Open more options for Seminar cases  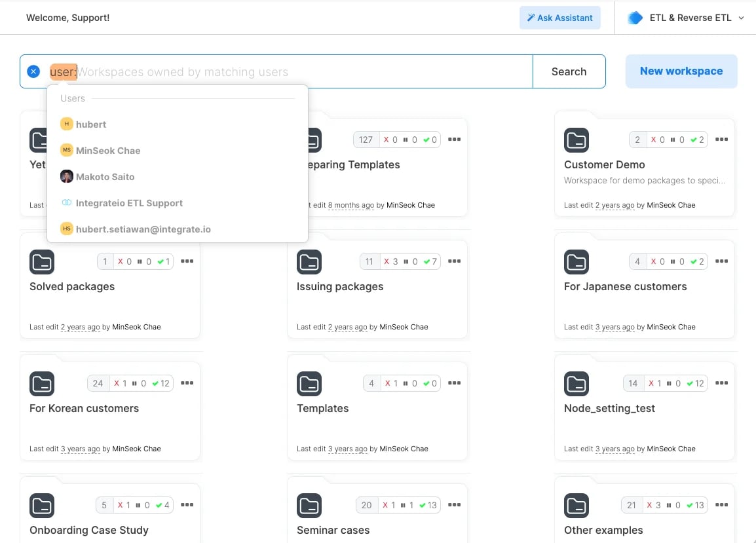(x=454, y=504)
